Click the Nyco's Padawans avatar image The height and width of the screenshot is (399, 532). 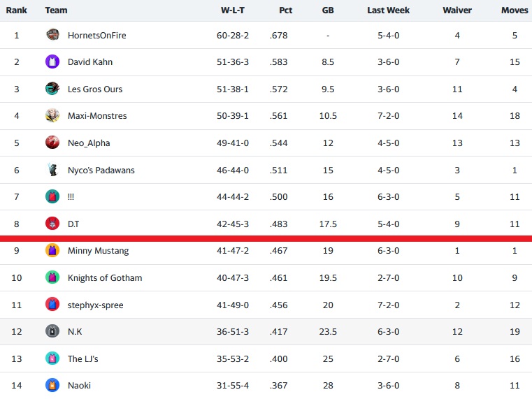click(52, 170)
